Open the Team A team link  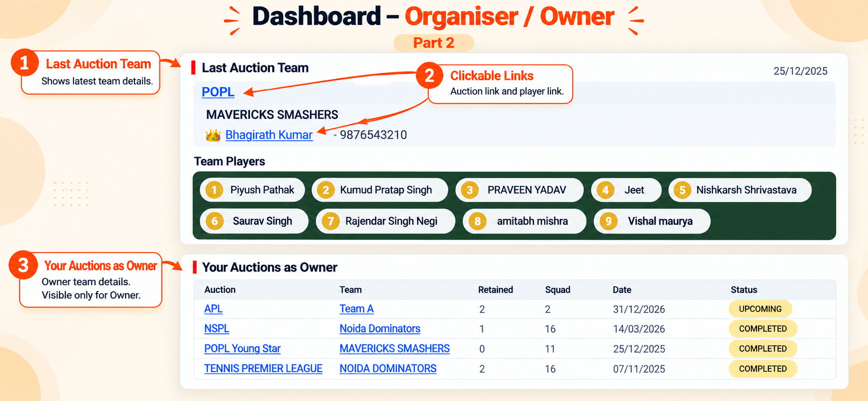(x=356, y=309)
